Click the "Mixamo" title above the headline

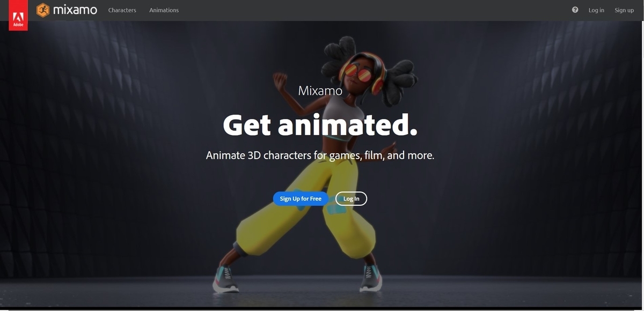pyautogui.click(x=320, y=91)
